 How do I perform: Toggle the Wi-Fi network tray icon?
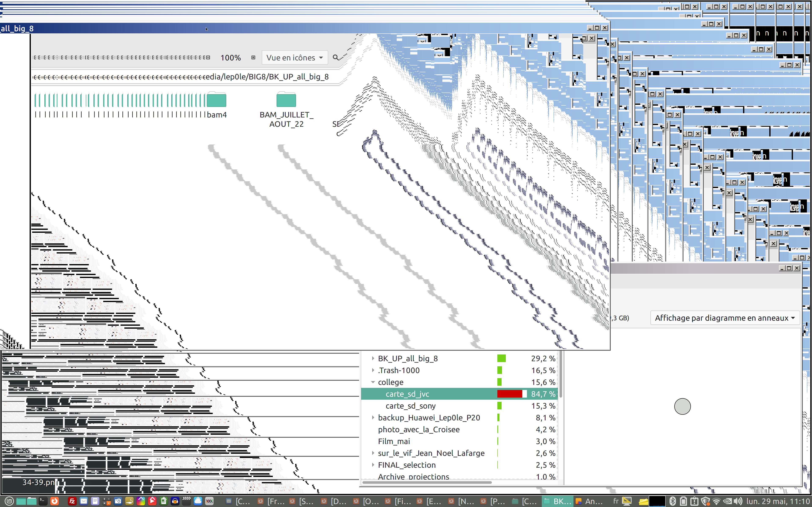click(x=716, y=501)
